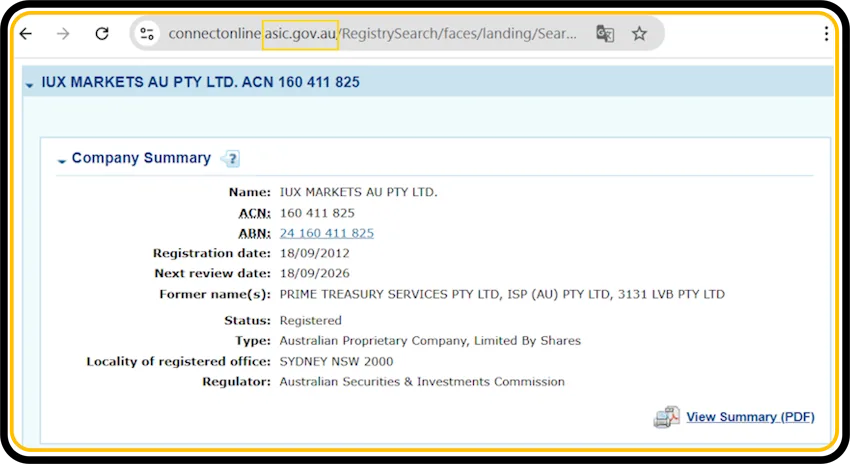Go forward to the next page
Screen dimensions: 850x464
click(63, 34)
